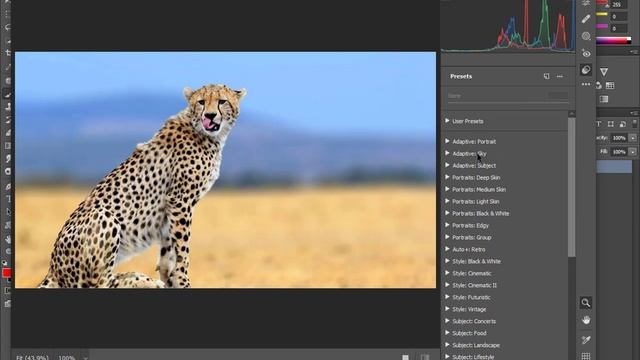
Task: Click the shape layer filter icon
Action: (x=611, y=124)
